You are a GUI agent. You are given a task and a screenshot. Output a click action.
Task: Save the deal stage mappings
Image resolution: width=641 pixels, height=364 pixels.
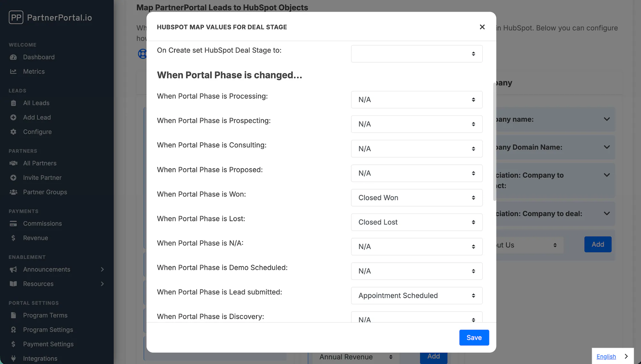[474, 338]
